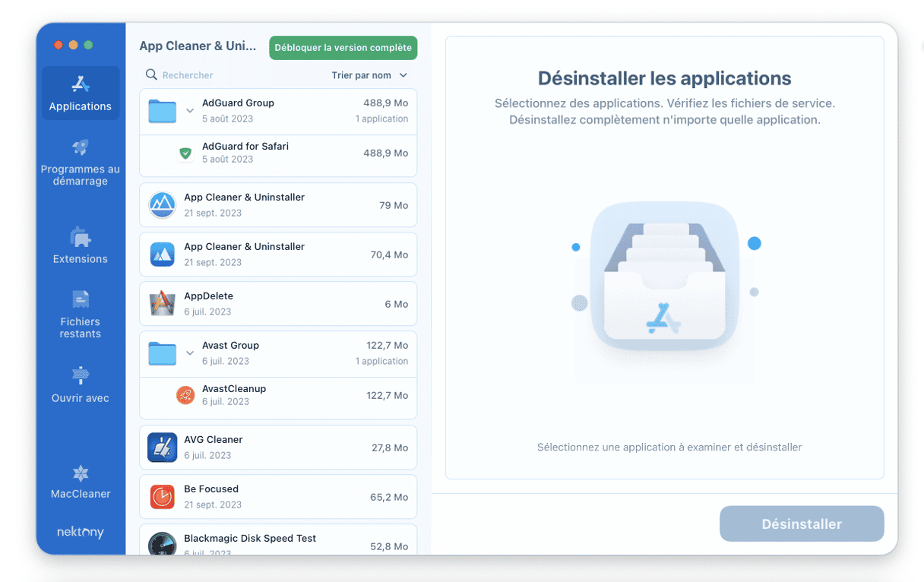The image size is (924, 582).
Task: Click the Avast Group name
Action: (x=230, y=345)
